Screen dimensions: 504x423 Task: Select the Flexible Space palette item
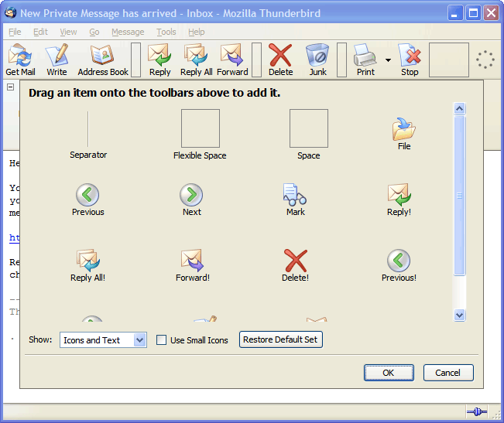point(200,135)
